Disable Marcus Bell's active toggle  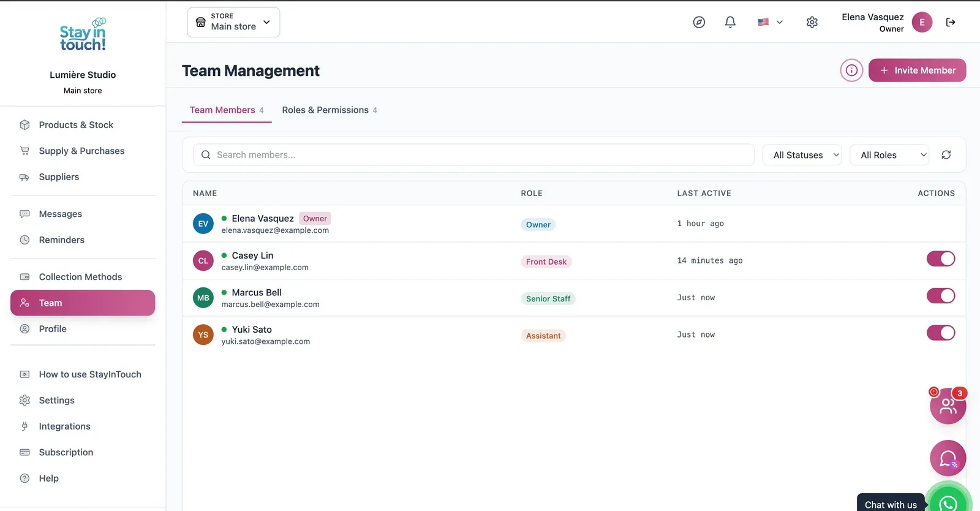point(941,296)
